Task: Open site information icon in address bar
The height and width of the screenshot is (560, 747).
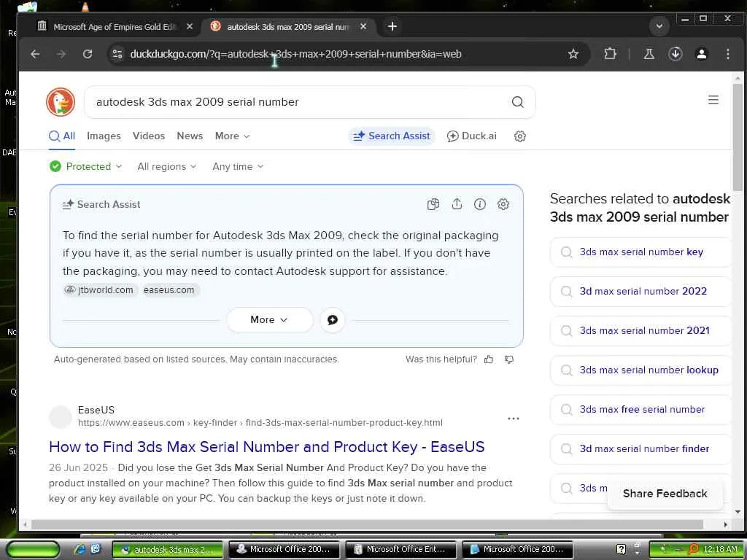Action: click(x=117, y=54)
